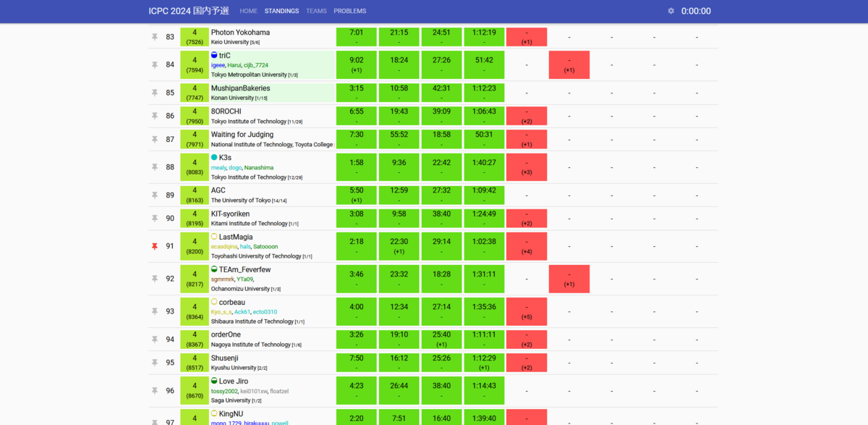Click team name Photon Yokohama

[240, 32]
